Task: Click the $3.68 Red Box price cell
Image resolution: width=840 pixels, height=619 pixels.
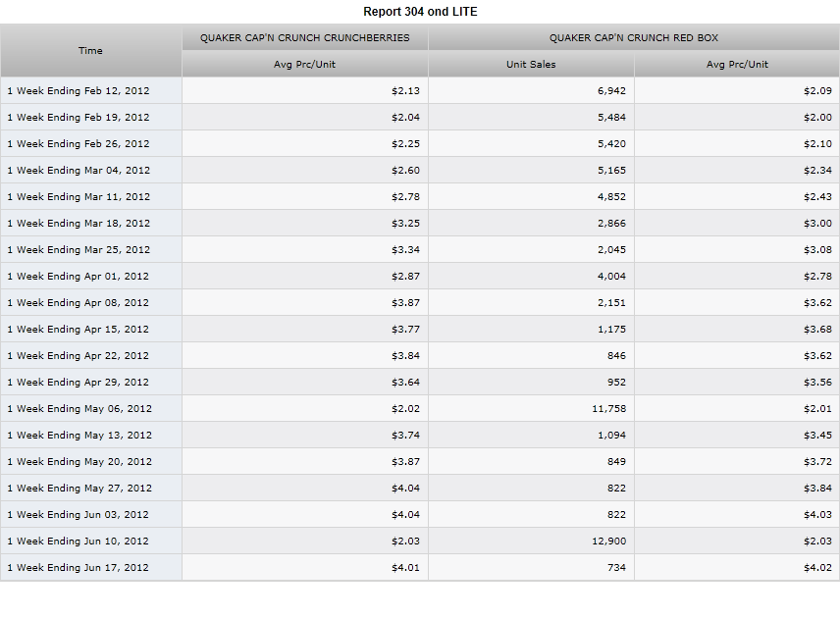Action: click(x=737, y=330)
